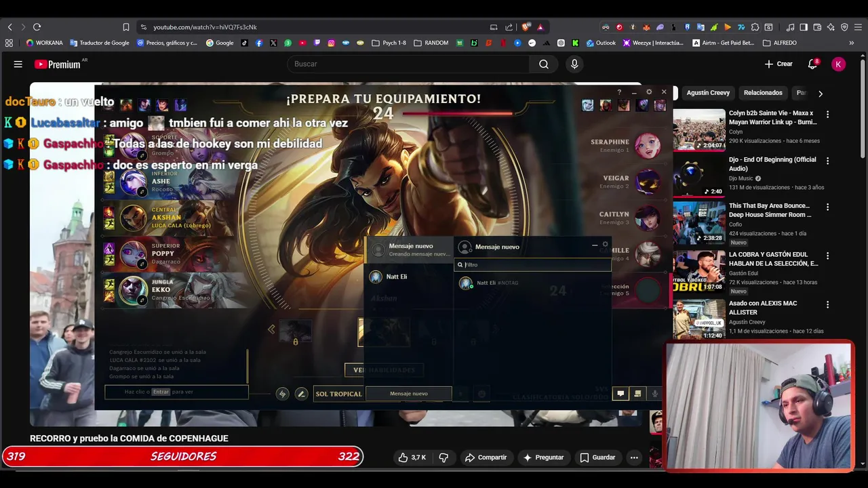Reload the page with the refresh icon

37,27
